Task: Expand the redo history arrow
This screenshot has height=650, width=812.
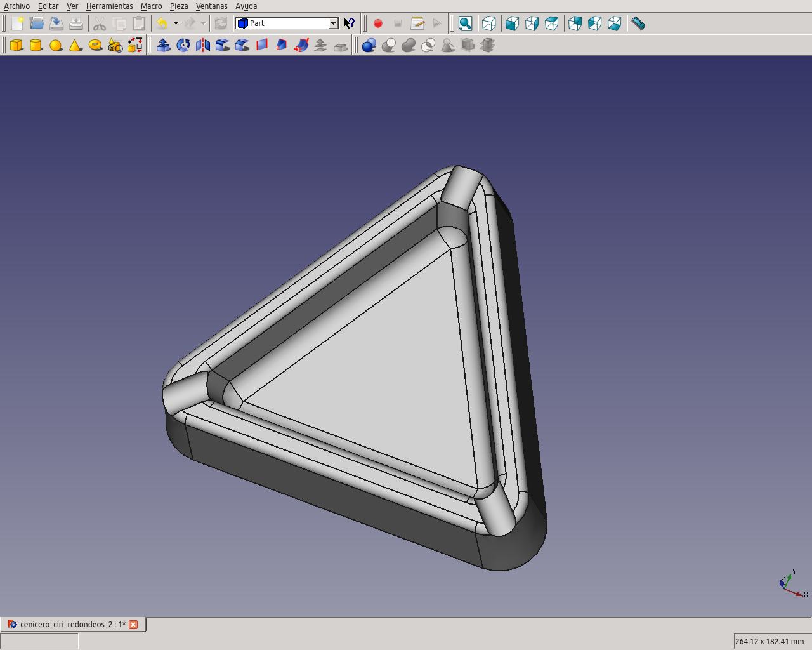Action: (203, 23)
